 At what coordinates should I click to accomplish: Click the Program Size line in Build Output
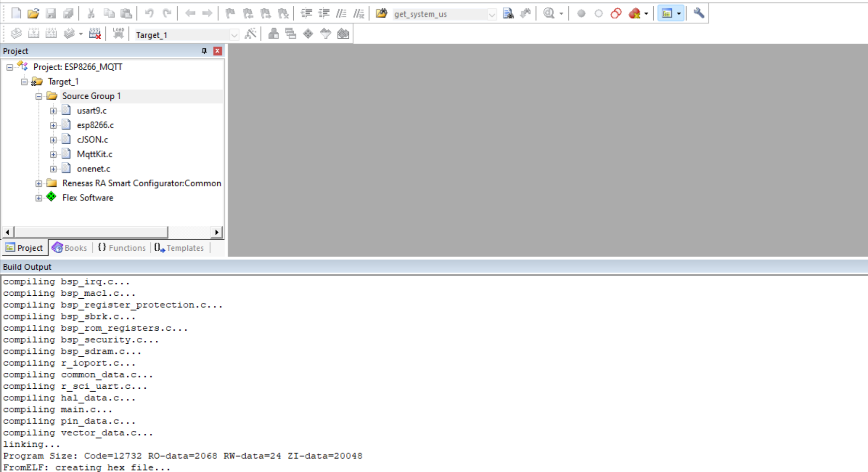pos(183,456)
